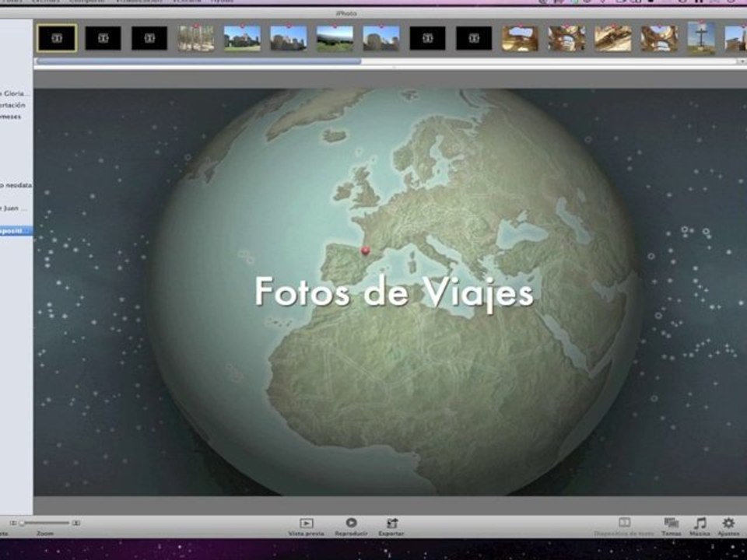The width and height of the screenshot is (747, 560).
Task: Select the highlighted slideshow item in sidebar
Action: (x=16, y=231)
